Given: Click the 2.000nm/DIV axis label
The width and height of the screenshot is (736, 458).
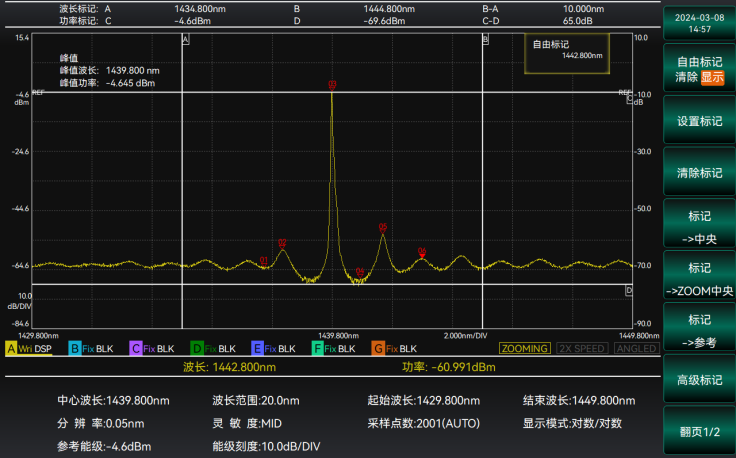Looking at the screenshot, I should point(466,336).
